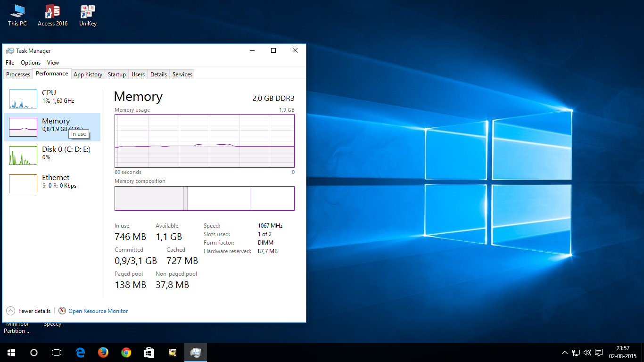
Task: Collapse with Fewer details chevron
Action: [x=10, y=311]
